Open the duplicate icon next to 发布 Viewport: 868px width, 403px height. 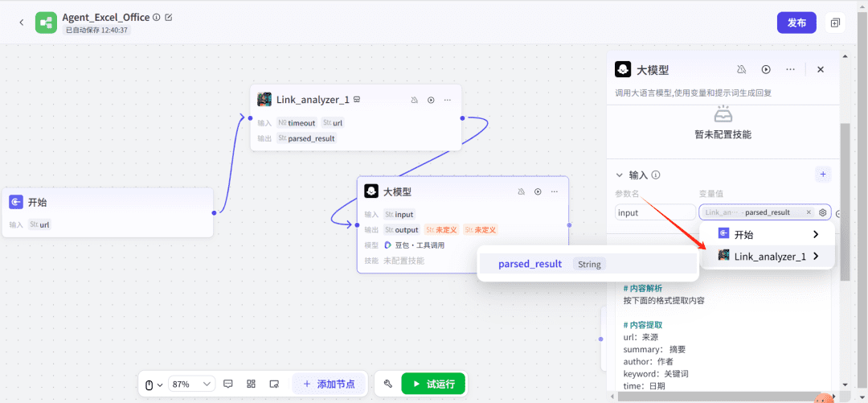[x=836, y=23]
